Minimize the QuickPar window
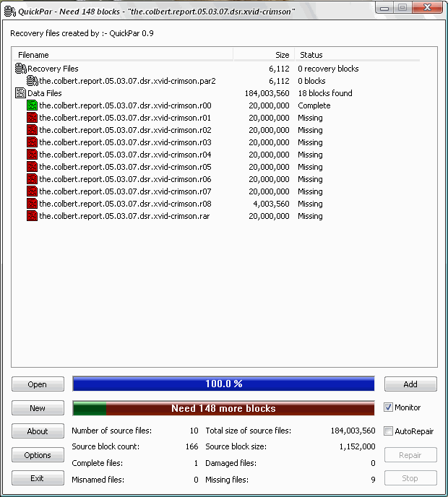 pos(384,7)
